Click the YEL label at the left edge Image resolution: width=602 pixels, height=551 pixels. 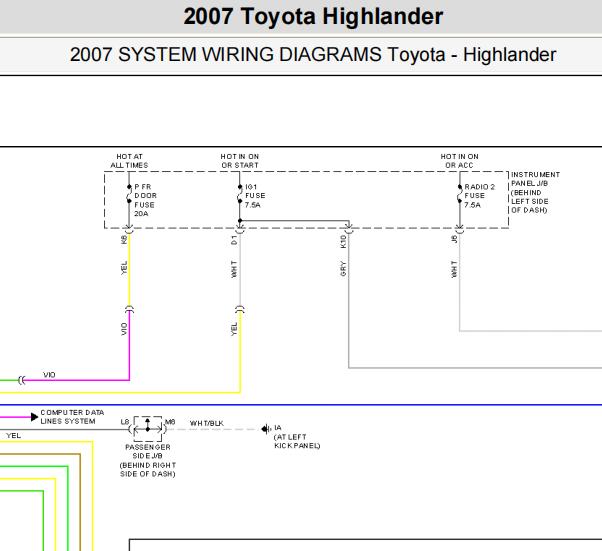pos(13,435)
